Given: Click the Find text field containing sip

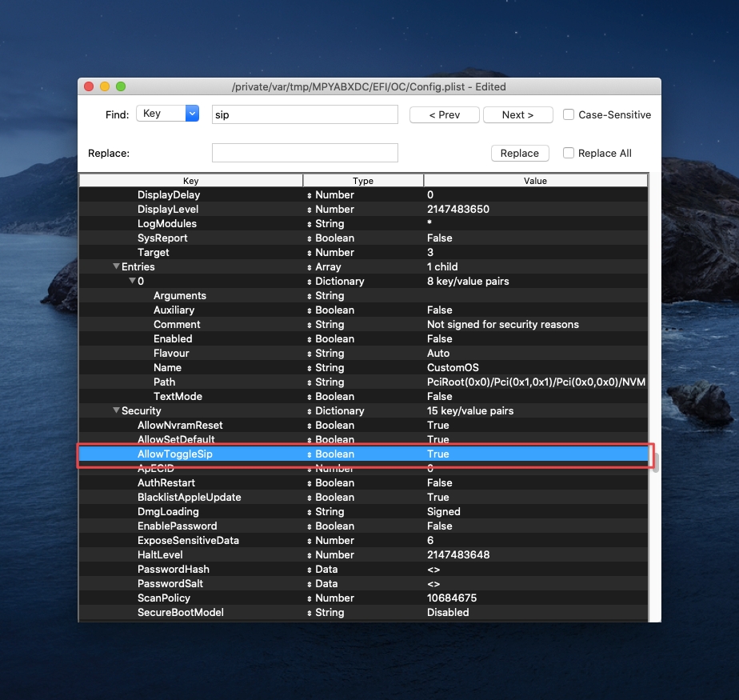Looking at the screenshot, I should (305, 114).
